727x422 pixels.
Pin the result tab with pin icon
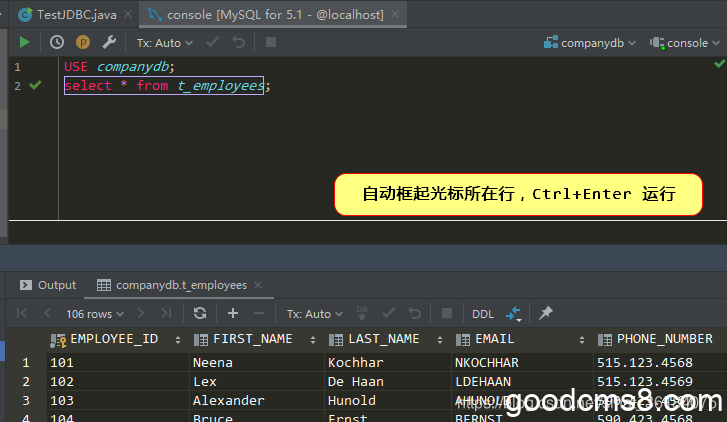(x=546, y=313)
